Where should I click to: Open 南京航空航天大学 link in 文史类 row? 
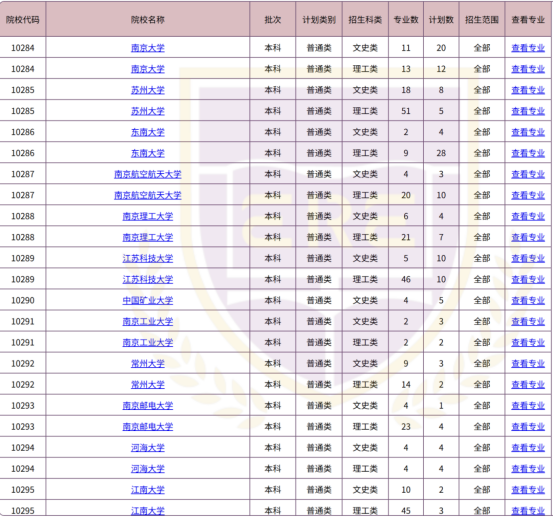[147, 174]
